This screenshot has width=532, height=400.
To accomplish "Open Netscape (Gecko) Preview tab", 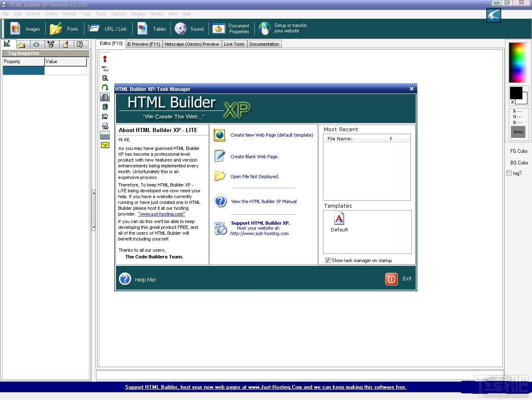I will pyautogui.click(x=192, y=44).
